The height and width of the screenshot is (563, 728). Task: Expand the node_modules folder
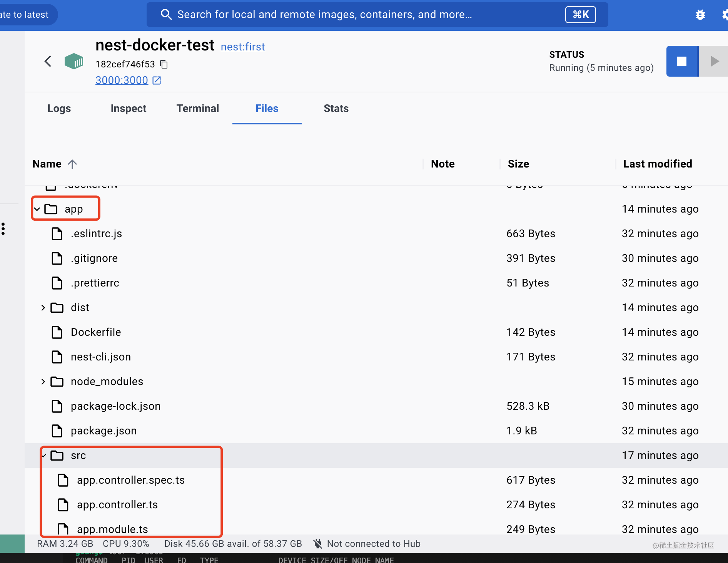[43, 382]
